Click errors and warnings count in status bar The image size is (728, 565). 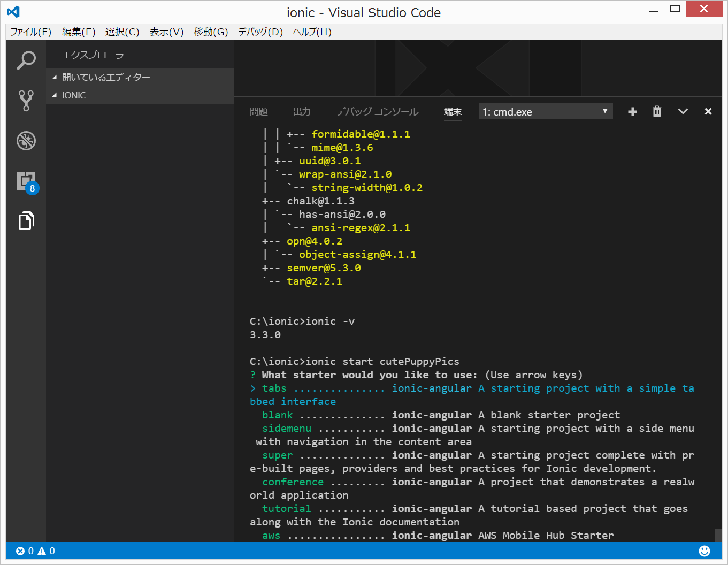pos(35,551)
